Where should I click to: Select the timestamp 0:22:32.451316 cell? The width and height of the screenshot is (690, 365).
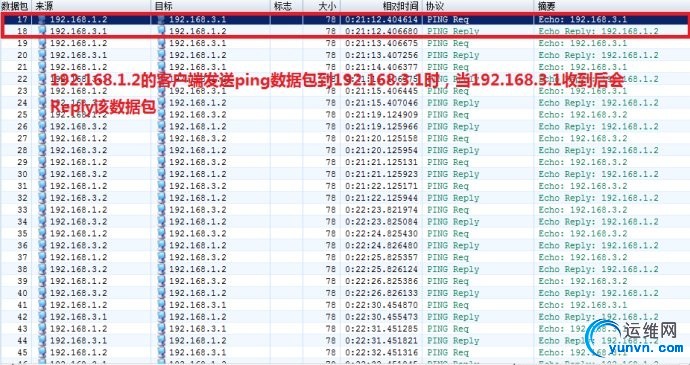pyautogui.click(x=381, y=352)
